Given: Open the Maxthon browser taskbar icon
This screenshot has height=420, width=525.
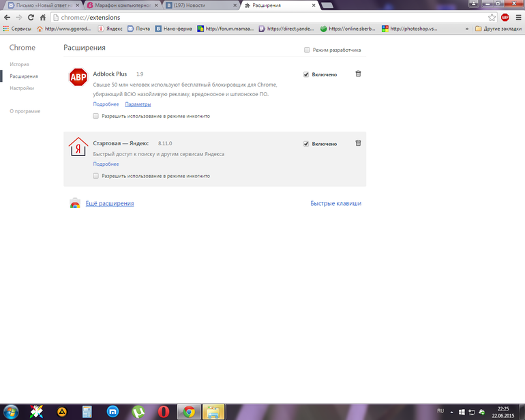Looking at the screenshot, I should [112, 412].
